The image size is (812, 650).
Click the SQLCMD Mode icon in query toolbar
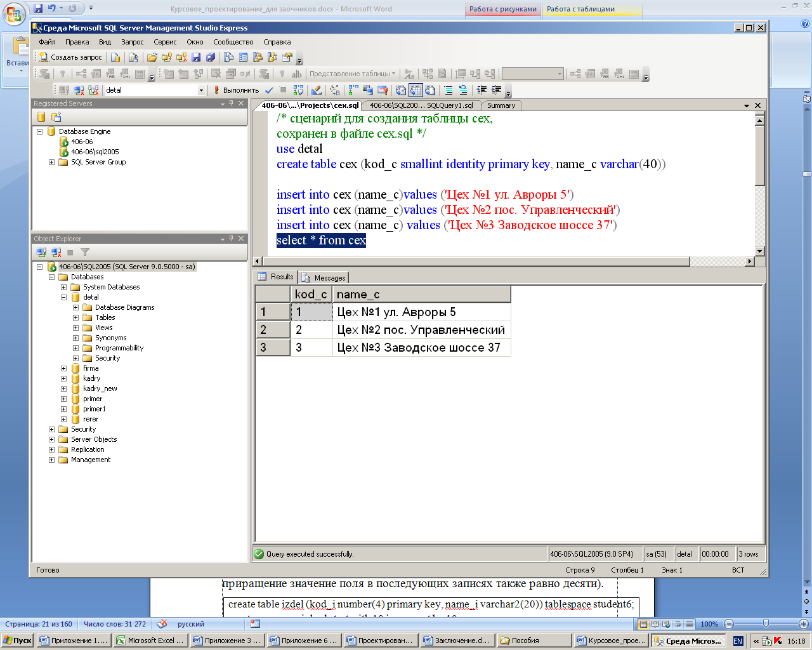[382, 90]
